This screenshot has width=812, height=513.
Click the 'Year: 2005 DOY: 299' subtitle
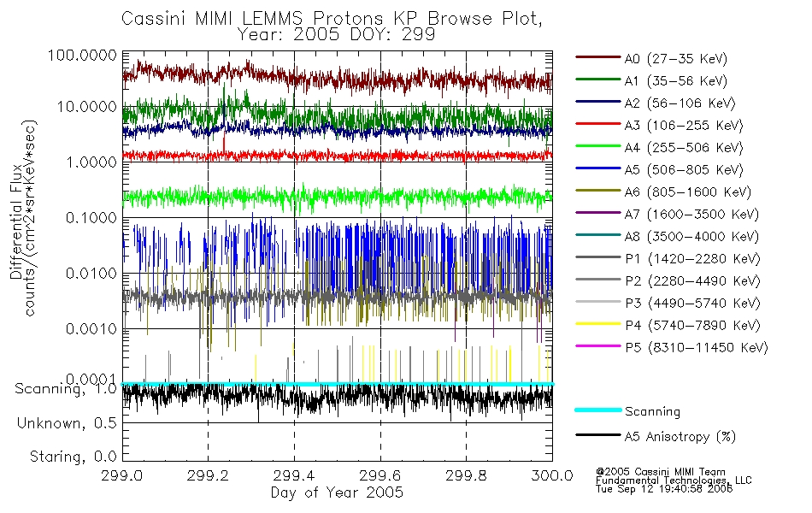(336, 35)
